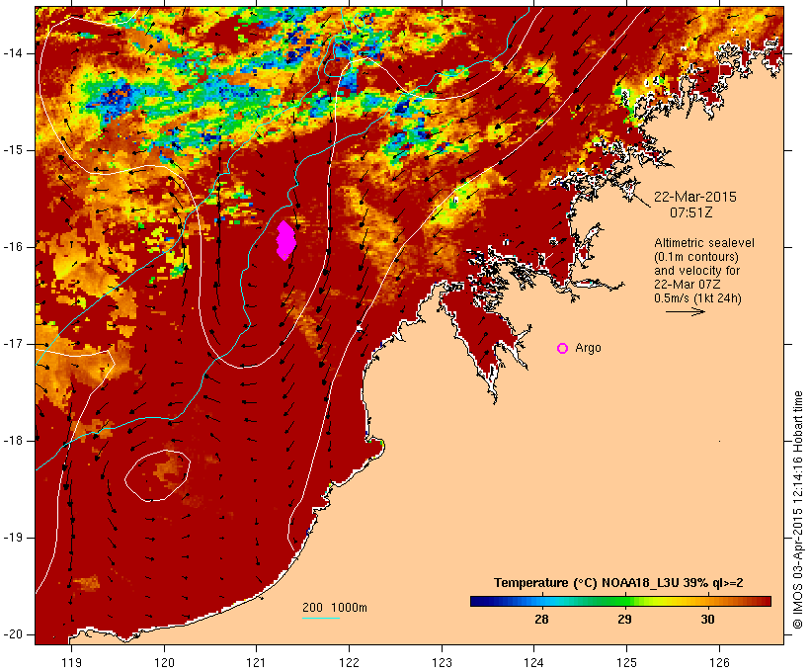Click the '0.5m/s (1kt 24h)' velocity label

pos(697,298)
